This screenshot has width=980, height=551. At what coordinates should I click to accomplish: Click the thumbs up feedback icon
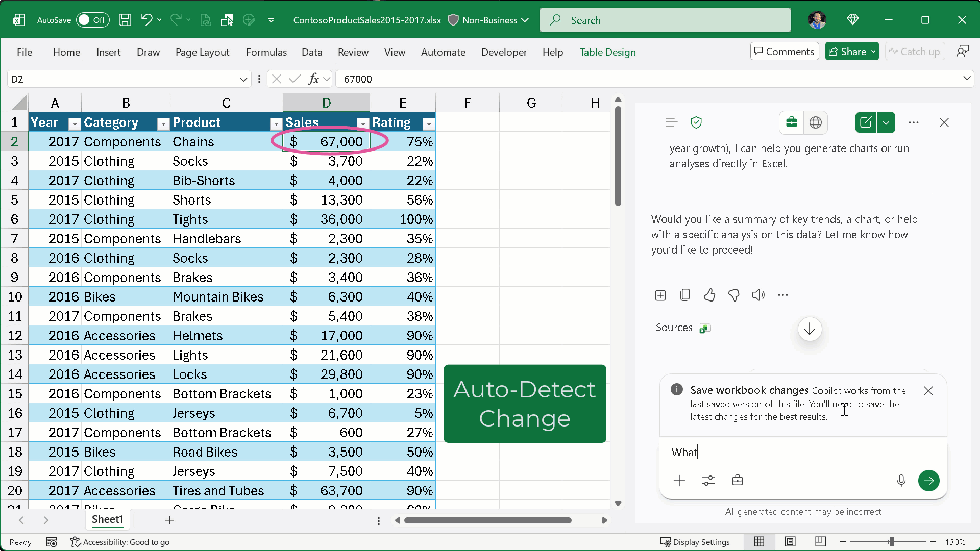coord(709,295)
